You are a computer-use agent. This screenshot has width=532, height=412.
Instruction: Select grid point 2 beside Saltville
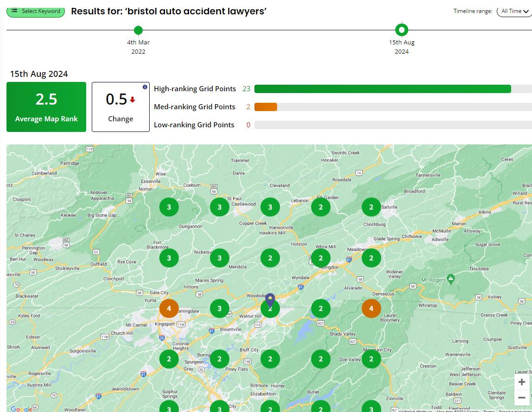[371, 207]
